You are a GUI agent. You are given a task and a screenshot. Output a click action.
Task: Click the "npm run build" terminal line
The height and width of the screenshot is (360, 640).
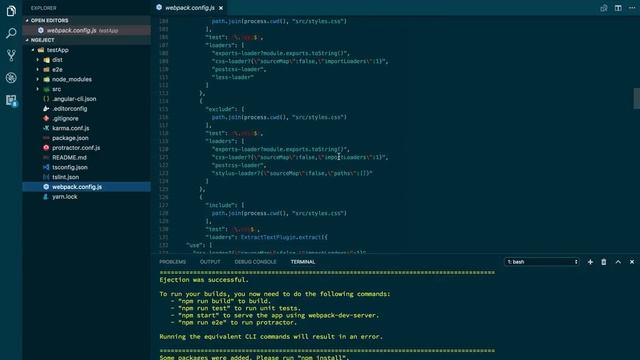tap(221, 301)
